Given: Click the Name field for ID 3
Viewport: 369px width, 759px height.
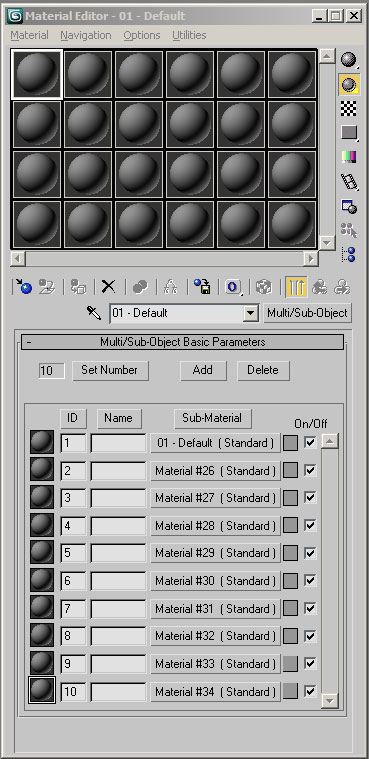Looking at the screenshot, I should point(118,498).
